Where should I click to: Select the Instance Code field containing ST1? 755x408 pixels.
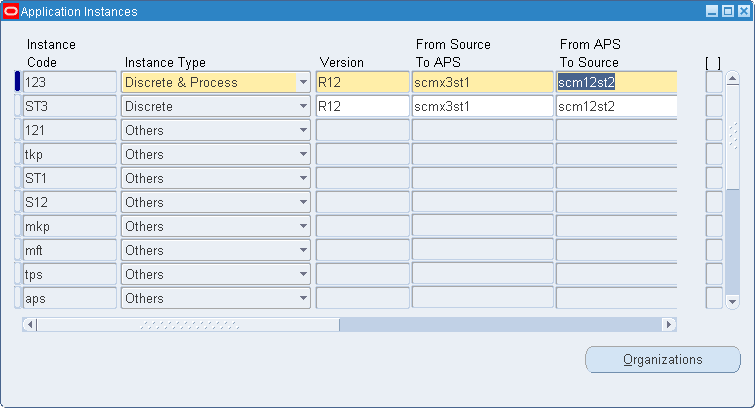coord(70,178)
